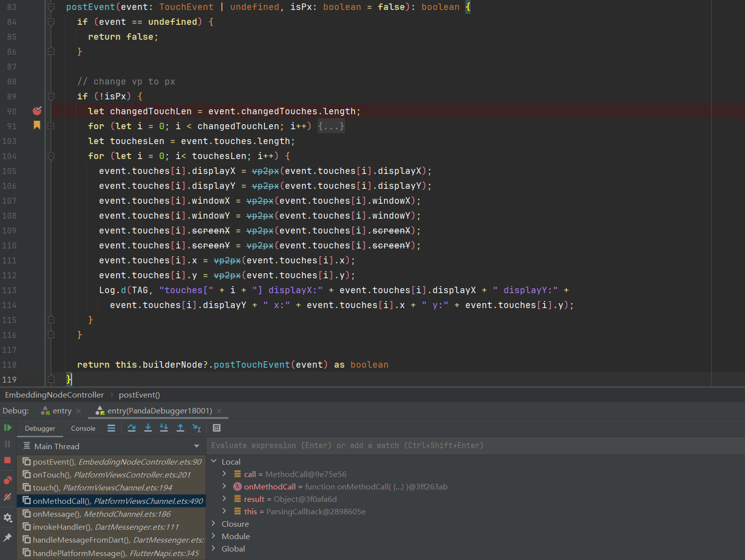The height and width of the screenshot is (560, 745).
Task: Open the Evaluate Expression calculator icon
Action: pos(217,428)
